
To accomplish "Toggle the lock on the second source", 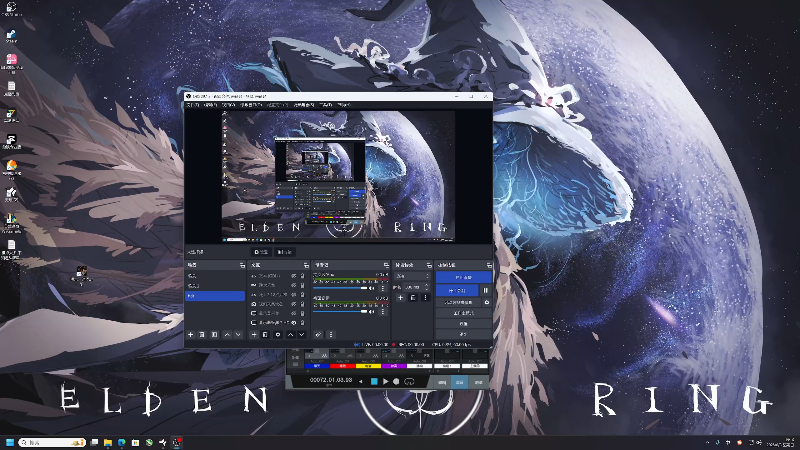I will 303,285.
